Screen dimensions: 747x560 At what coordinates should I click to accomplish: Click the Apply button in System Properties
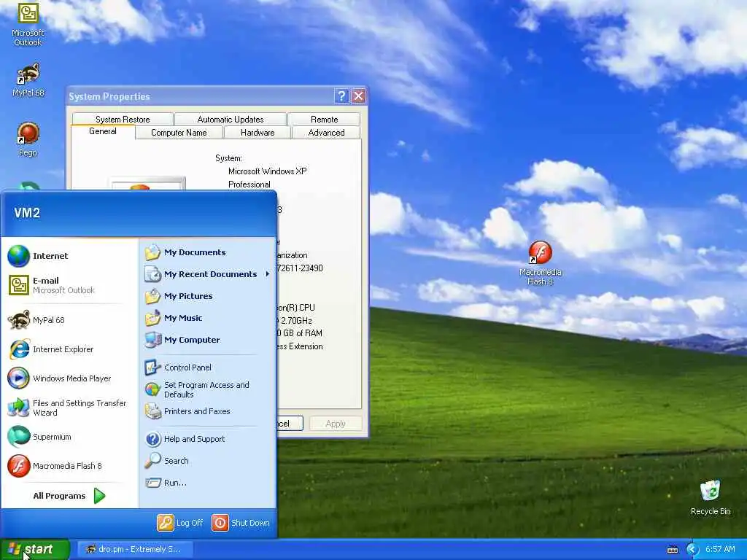[336, 424]
